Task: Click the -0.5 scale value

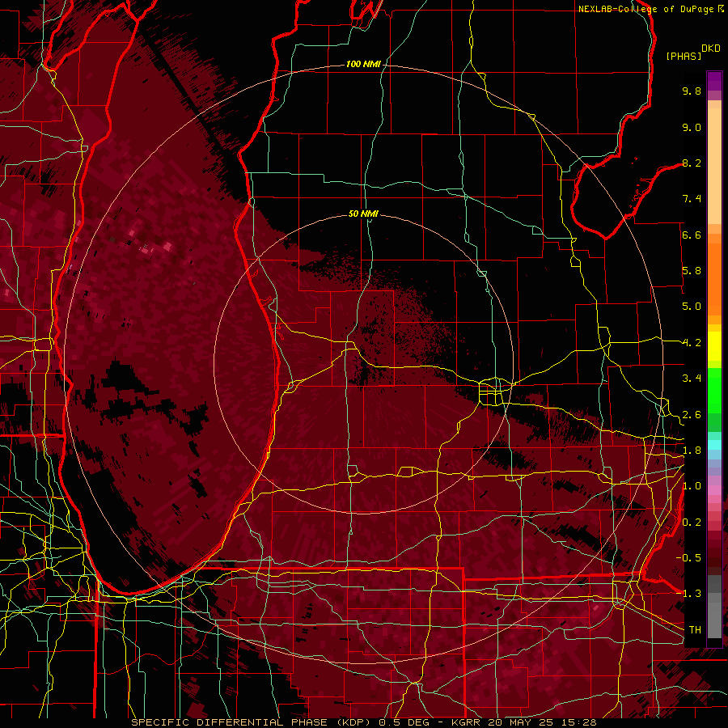Action: tap(689, 558)
